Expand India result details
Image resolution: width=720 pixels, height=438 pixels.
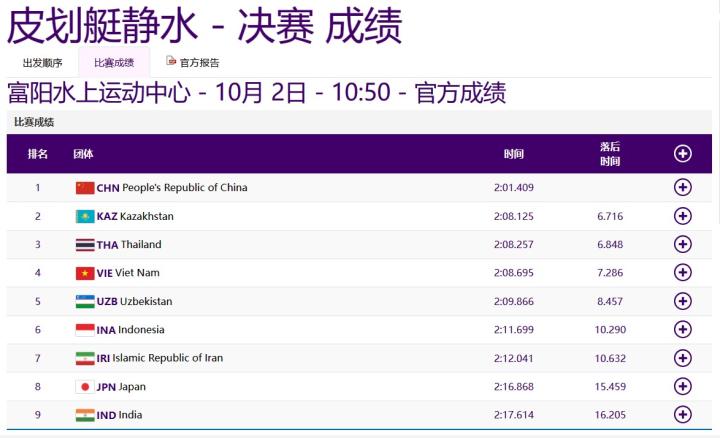[683, 414]
